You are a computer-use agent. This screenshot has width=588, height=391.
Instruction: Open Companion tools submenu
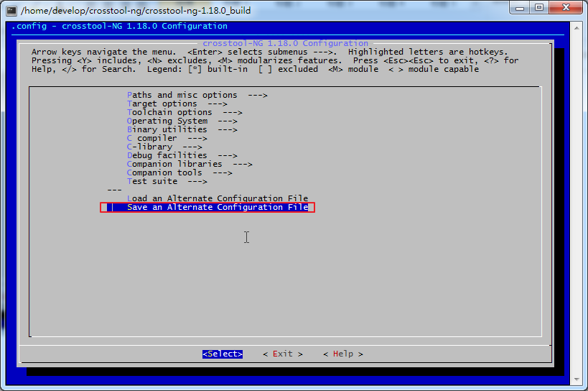179,172
